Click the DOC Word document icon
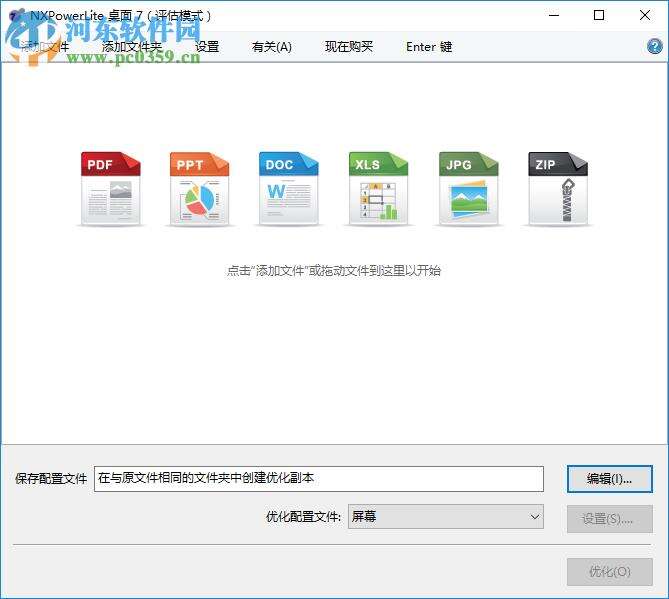 (x=288, y=189)
